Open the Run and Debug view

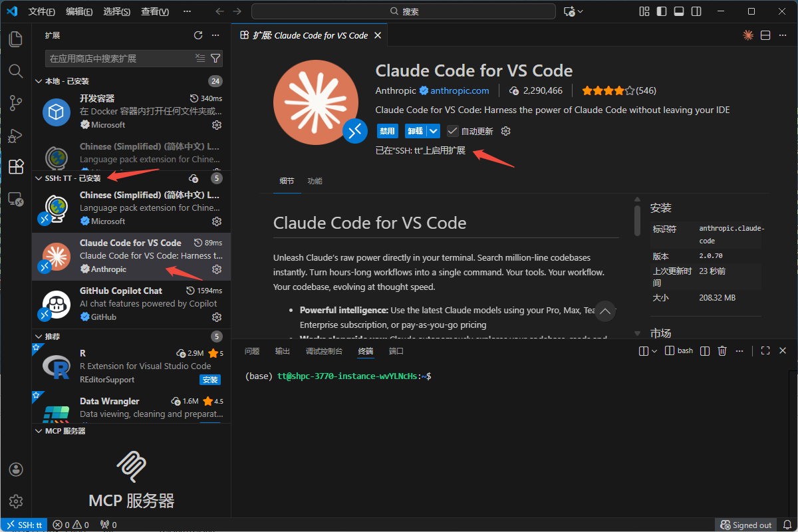coord(16,135)
